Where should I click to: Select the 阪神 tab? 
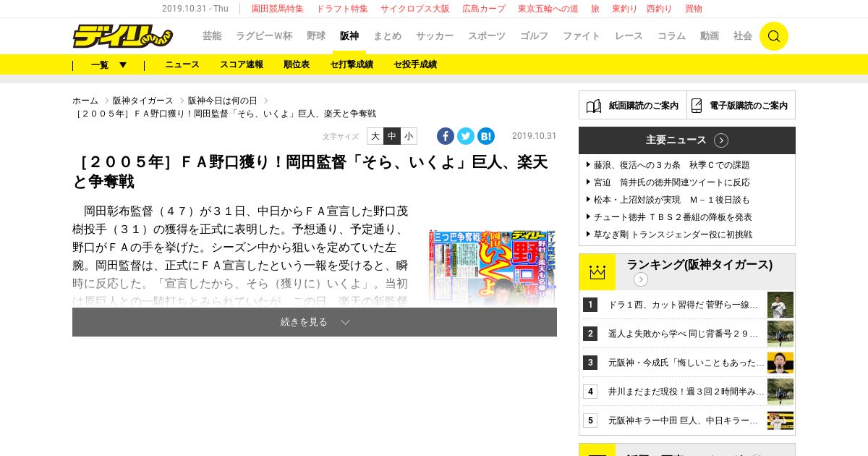[349, 35]
